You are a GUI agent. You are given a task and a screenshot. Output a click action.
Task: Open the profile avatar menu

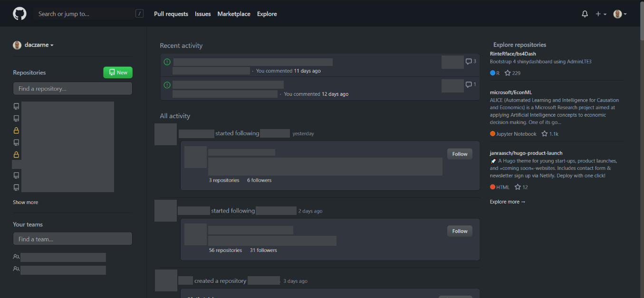point(620,14)
